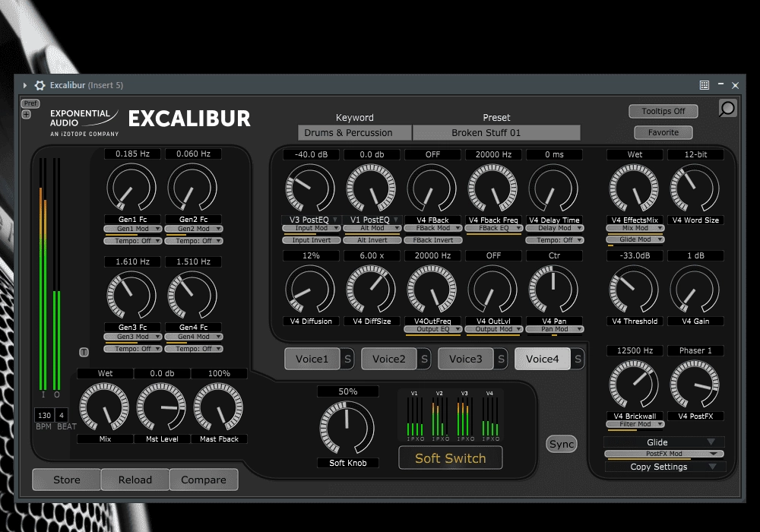The width and height of the screenshot is (760, 532).
Task: Click the Mast Fback knob
Action: (219, 407)
